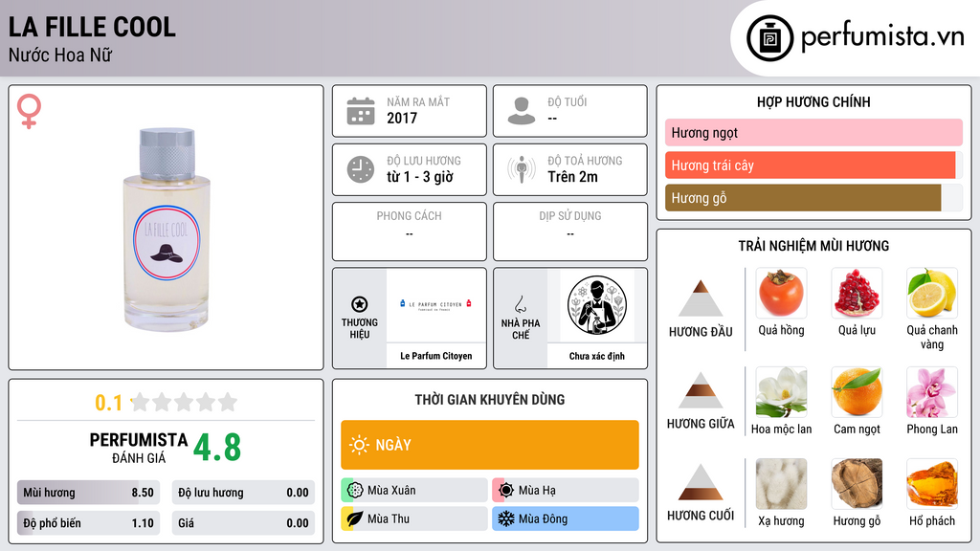
Task: Click the Hợp hương chính heading
Action: (x=813, y=101)
